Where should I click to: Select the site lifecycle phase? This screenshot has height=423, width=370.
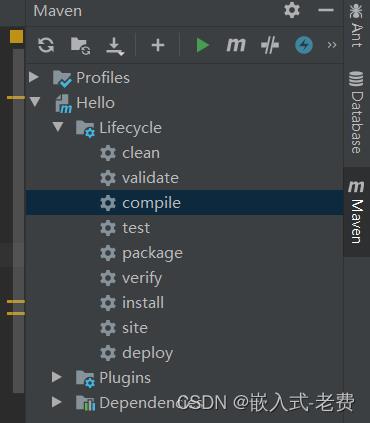pyautogui.click(x=135, y=328)
